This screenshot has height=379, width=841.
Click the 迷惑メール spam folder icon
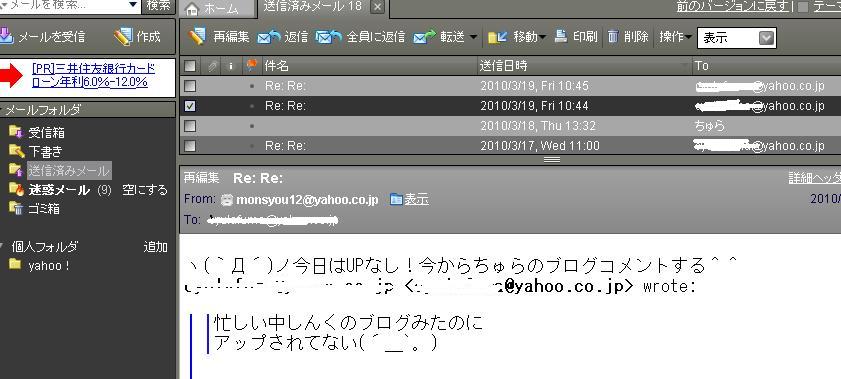tap(16, 189)
